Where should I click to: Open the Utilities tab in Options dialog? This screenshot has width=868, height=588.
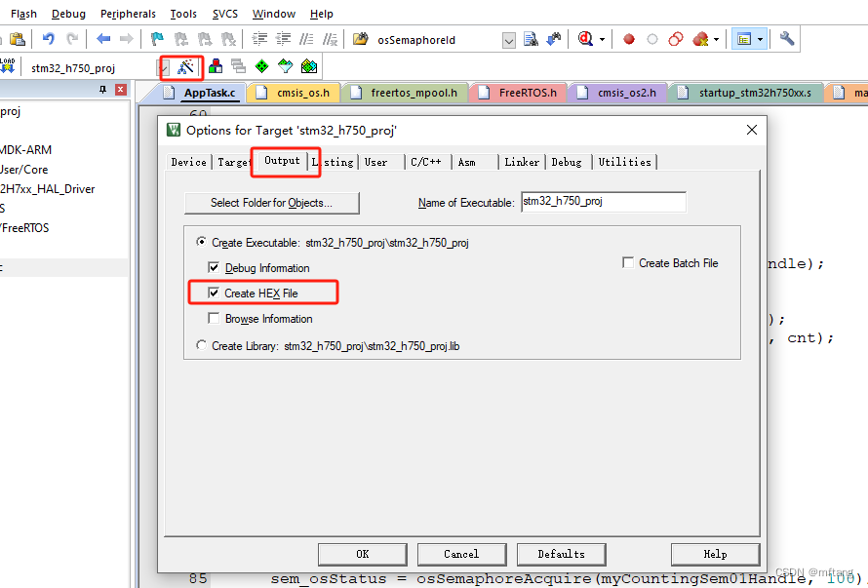click(x=624, y=162)
